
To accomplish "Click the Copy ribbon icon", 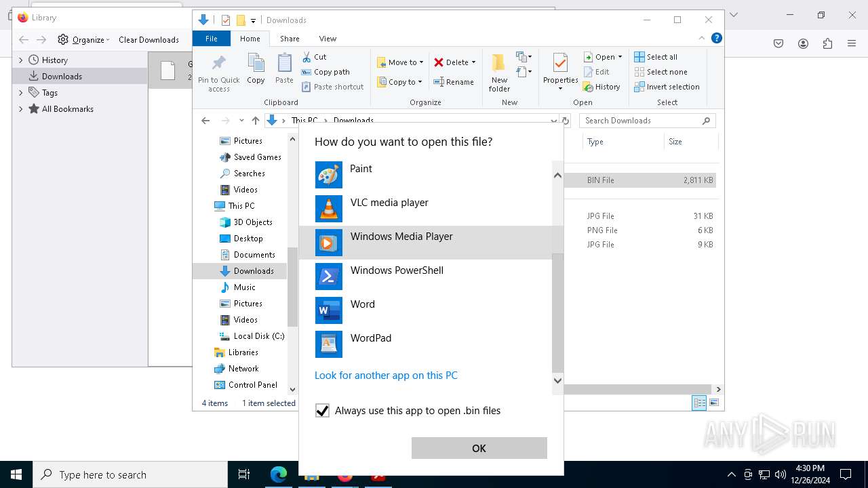I will click(x=256, y=69).
